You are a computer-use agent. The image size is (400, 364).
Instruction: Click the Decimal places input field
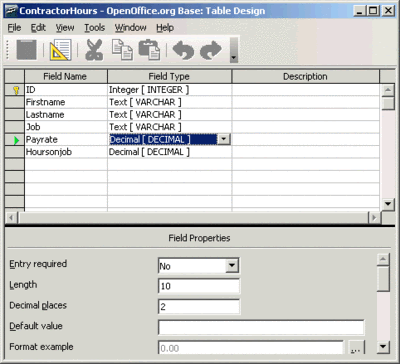[x=199, y=307]
